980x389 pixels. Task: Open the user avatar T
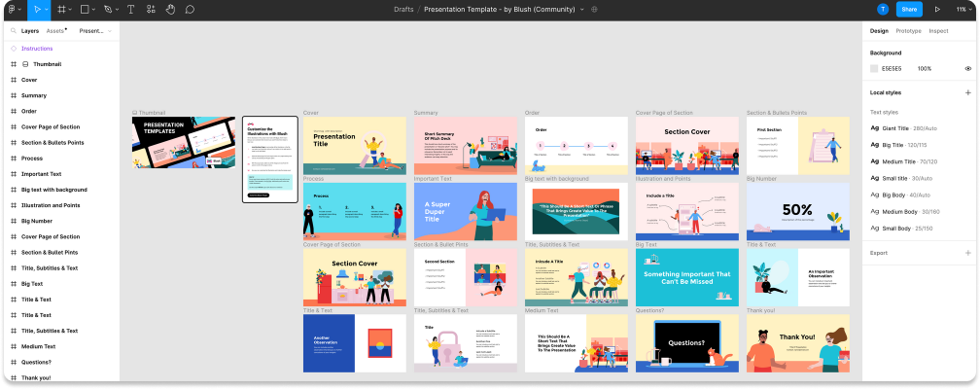(883, 10)
